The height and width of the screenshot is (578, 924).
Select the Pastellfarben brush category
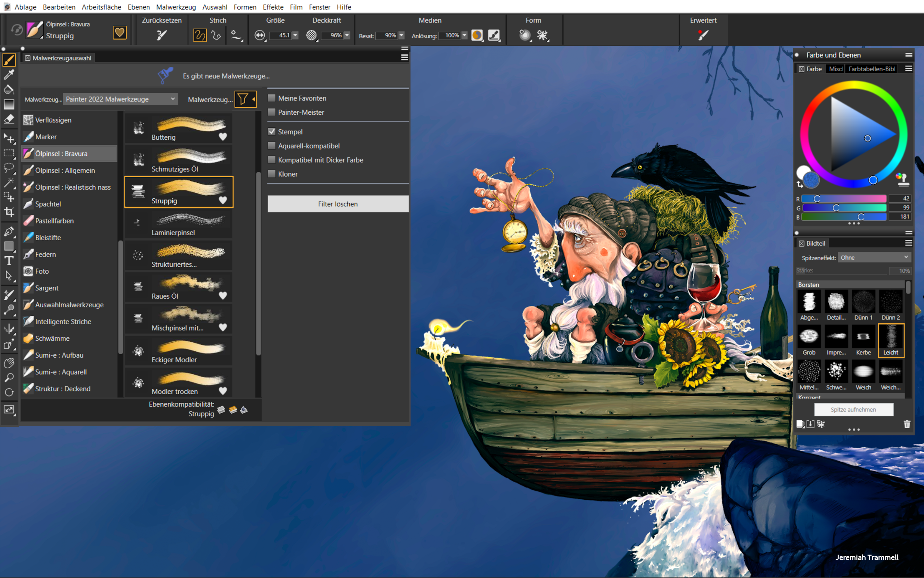click(x=70, y=221)
